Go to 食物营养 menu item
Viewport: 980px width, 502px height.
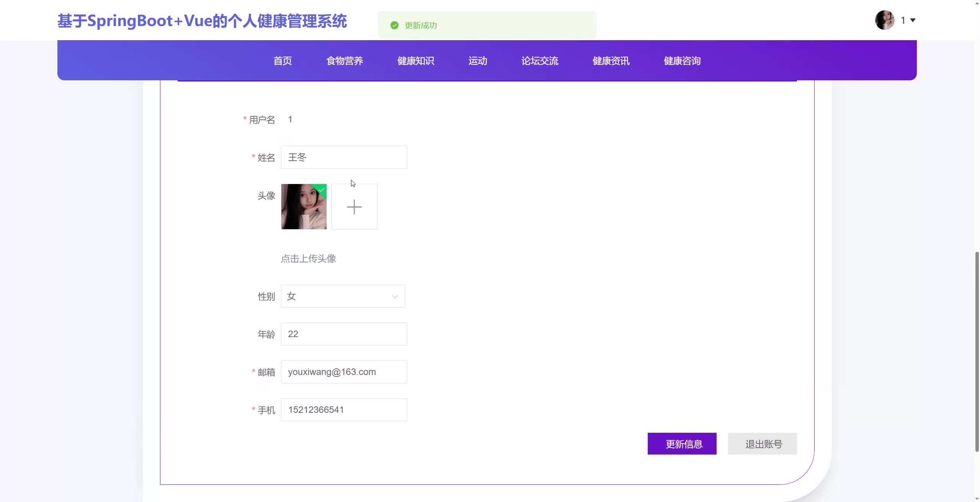[345, 61]
